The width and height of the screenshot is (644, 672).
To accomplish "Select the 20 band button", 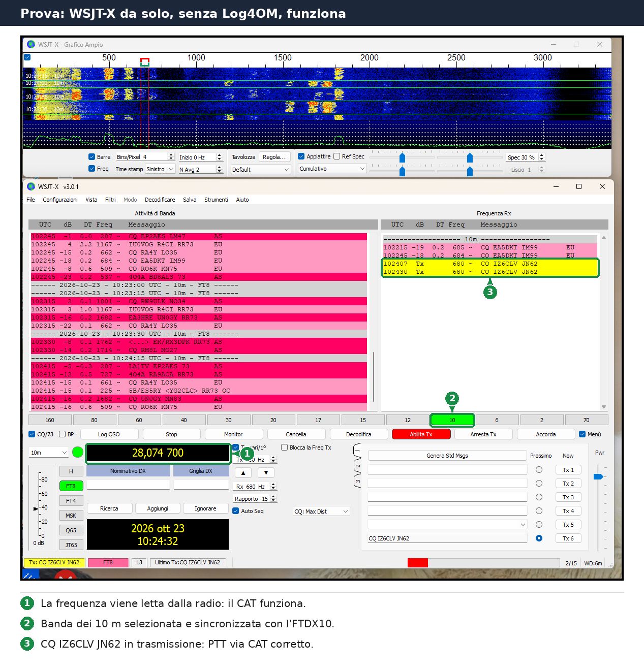I will pos(273,420).
